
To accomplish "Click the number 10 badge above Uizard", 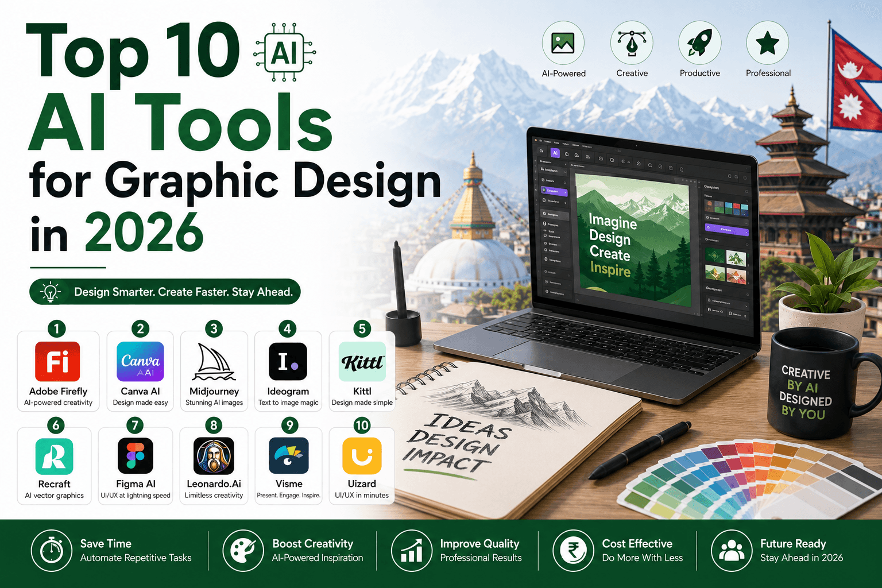I will (x=362, y=425).
